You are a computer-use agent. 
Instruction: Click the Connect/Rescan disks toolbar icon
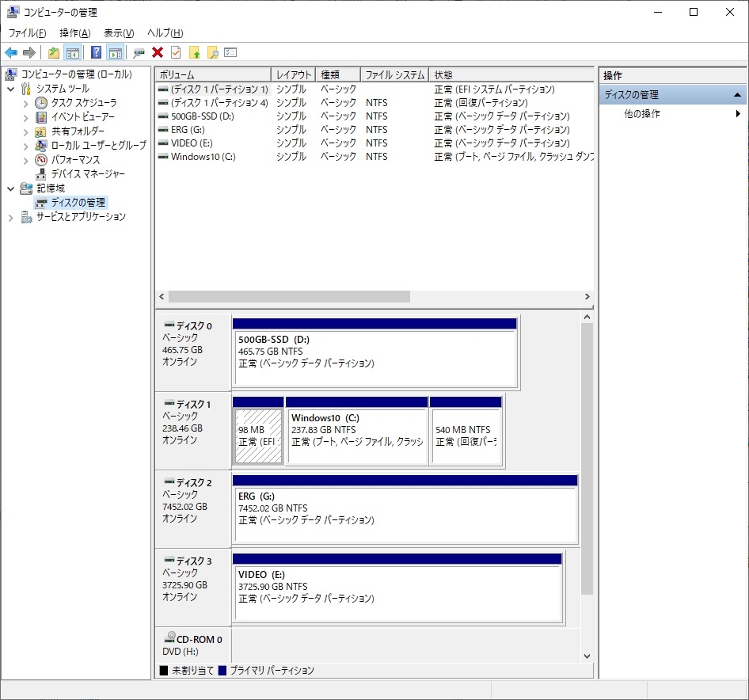[x=139, y=52]
